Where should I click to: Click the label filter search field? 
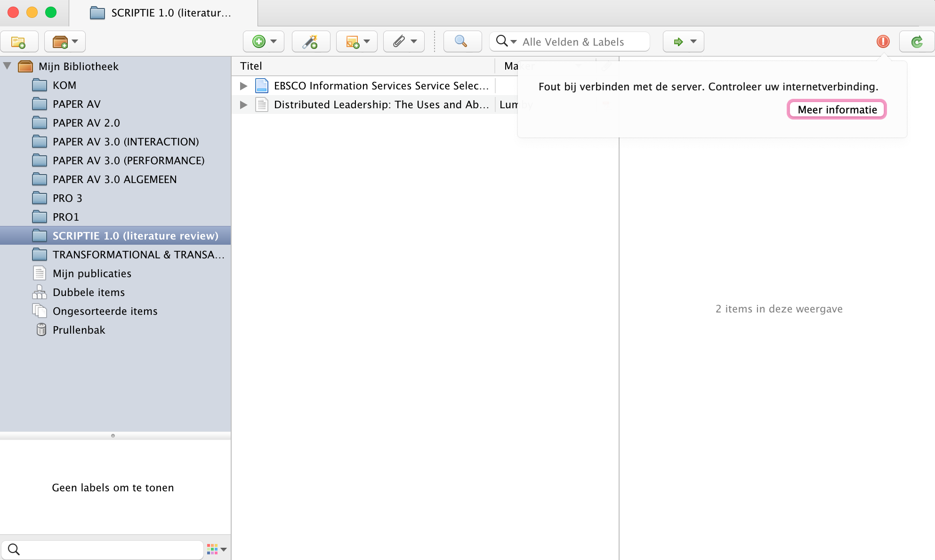tap(108, 549)
